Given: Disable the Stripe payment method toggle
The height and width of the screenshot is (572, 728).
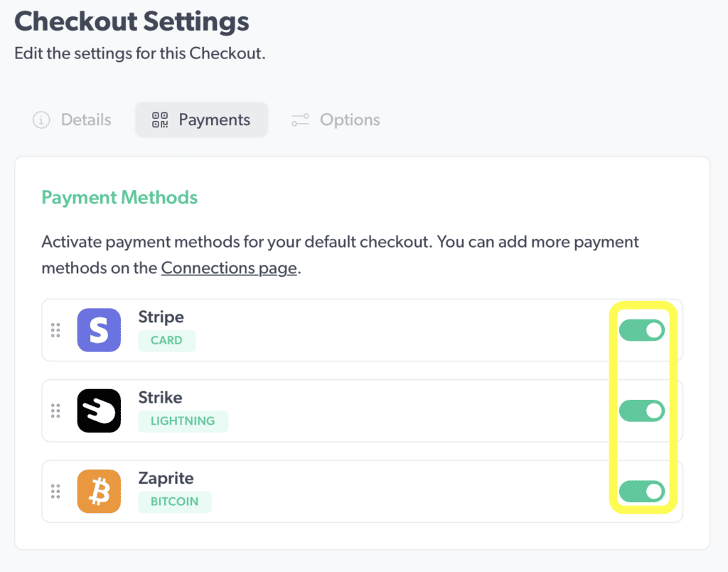Looking at the screenshot, I should click(641, 330).
